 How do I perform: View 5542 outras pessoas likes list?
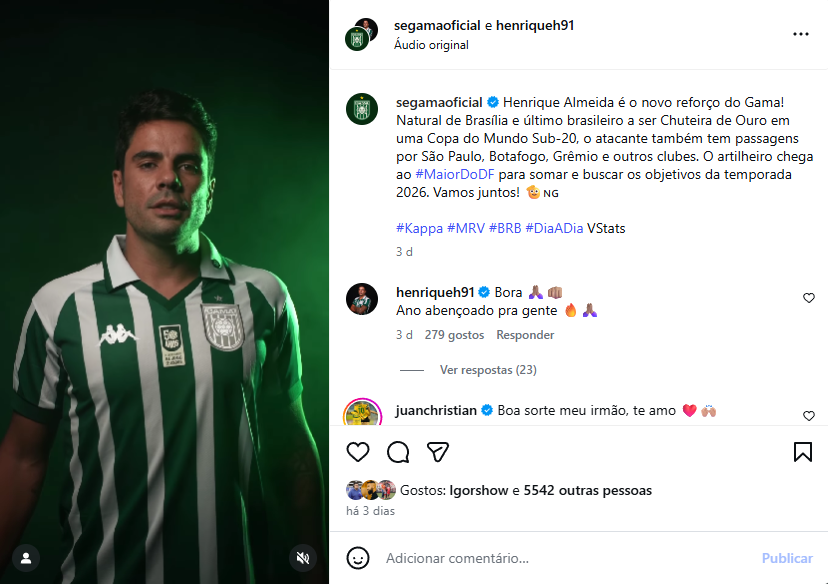[x=588, y=491]
